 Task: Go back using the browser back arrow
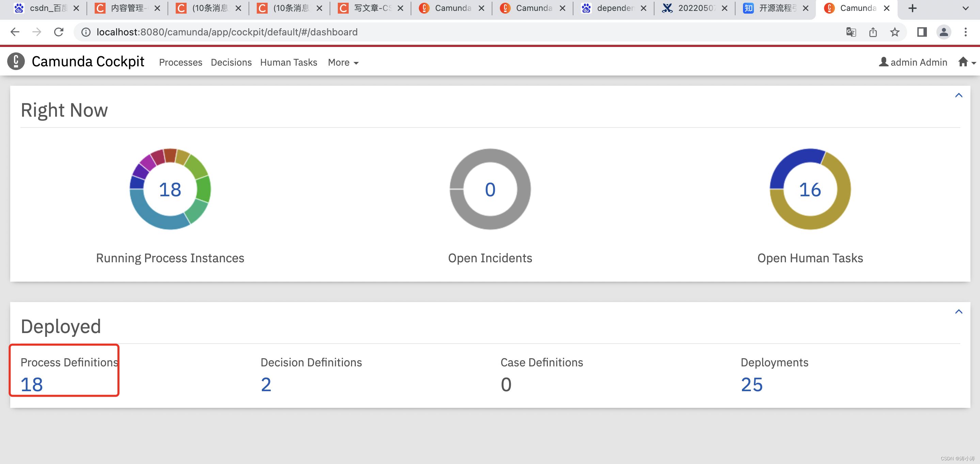coord(15,32)
